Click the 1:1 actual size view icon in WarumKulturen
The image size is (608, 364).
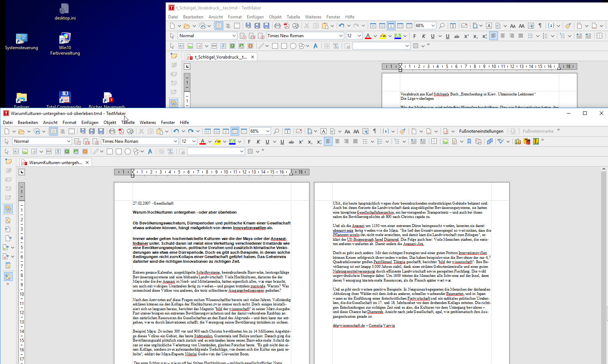[x=208, y=131]
